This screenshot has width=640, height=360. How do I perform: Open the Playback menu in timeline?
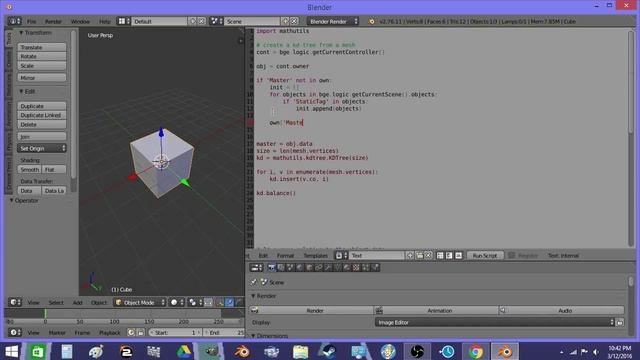[110, 333]
